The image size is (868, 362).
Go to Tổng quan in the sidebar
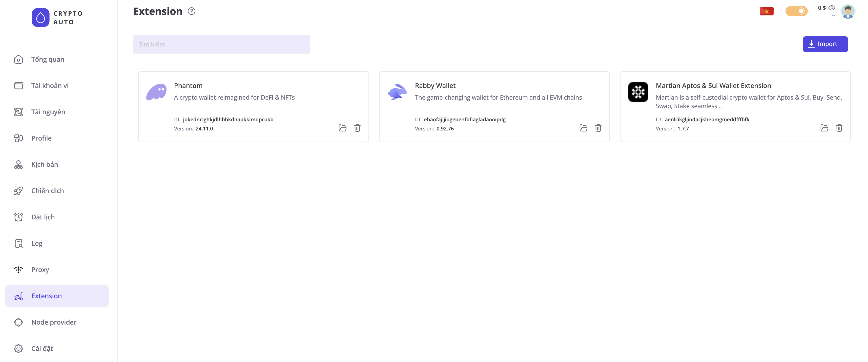tap(48, 59)
